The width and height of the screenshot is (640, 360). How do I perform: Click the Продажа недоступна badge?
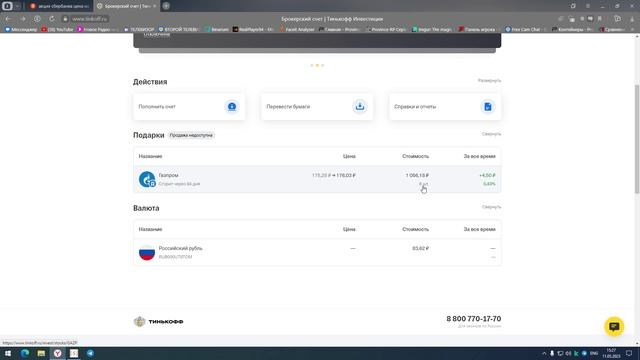click(191, 135)
